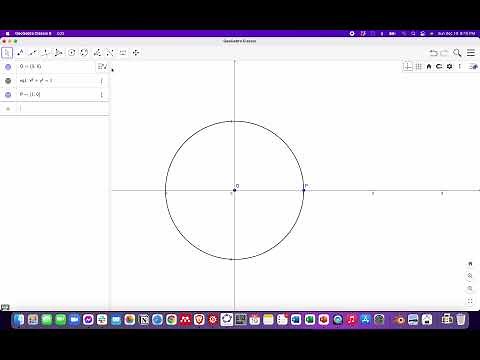This screenshot has width=480, height=360.
Task: Open the virtual keyboard icon
Action: click(x=5, y=307)
